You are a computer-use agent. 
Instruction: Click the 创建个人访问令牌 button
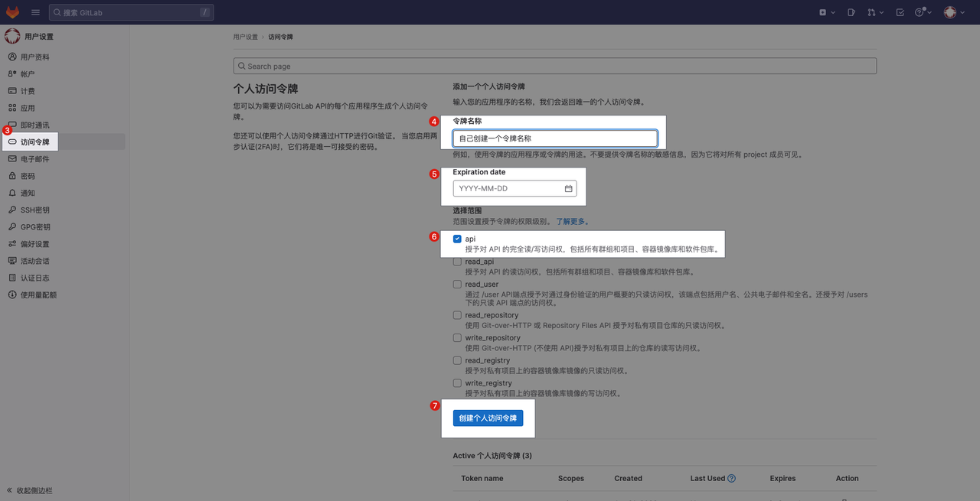488,418
